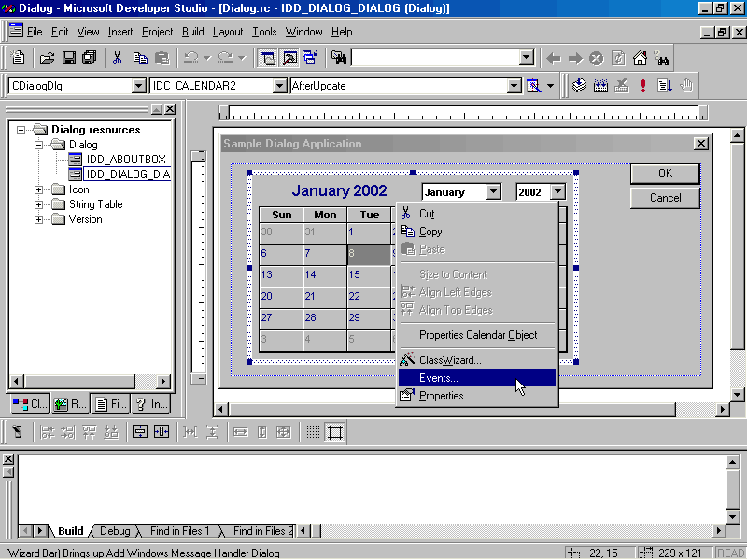Choose Events... from the context menu
Screen dimensions: 747x560
click(x=477, y=378)
